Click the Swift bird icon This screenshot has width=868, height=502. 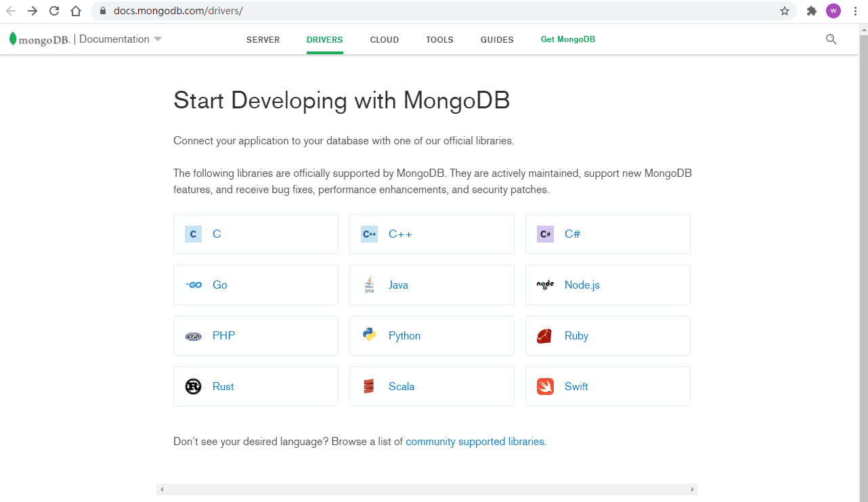click(x=545, y=386)
